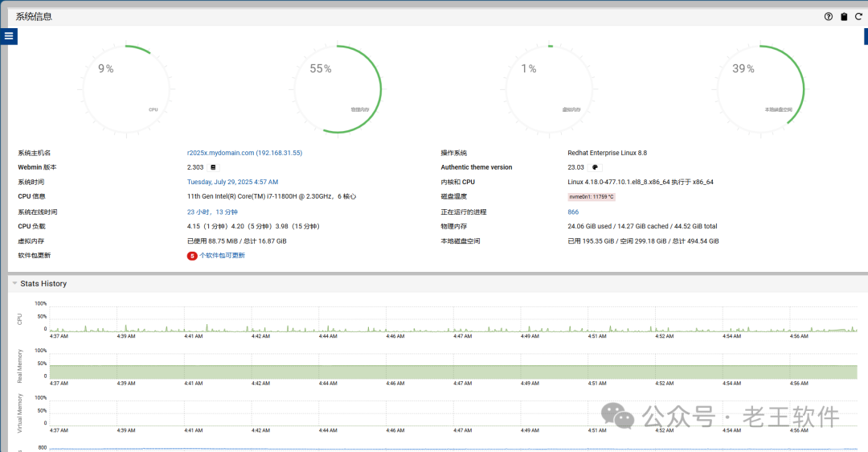Open running processes count 866
This screenshot has width=868, height=452.
point(573,212)
